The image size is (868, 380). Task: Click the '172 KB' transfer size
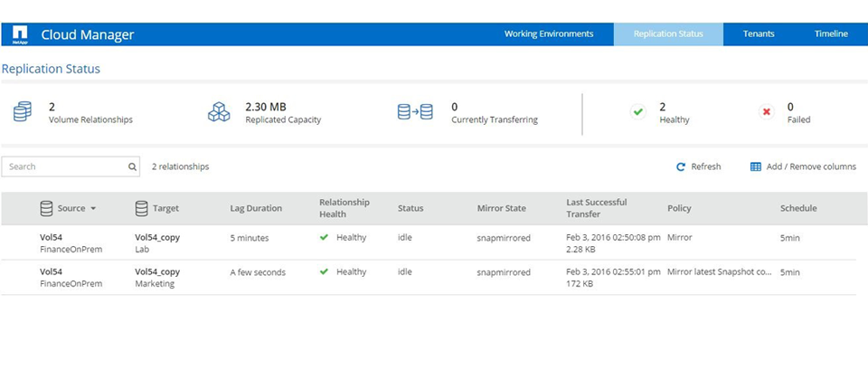click(580, 284)
